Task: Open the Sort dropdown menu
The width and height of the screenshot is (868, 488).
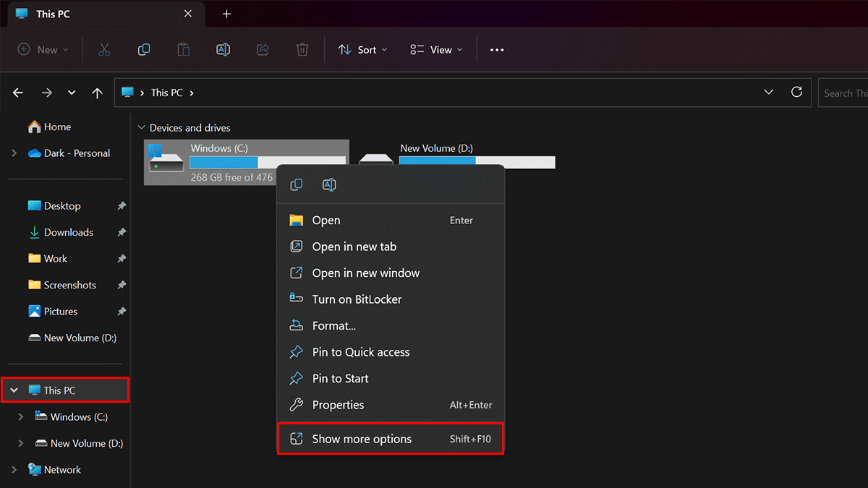Action: [x=363, y=50]
